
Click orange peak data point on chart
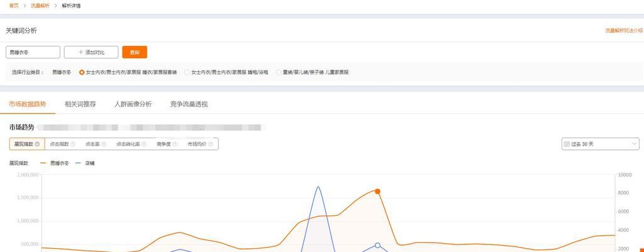click(x=377, y=191)
